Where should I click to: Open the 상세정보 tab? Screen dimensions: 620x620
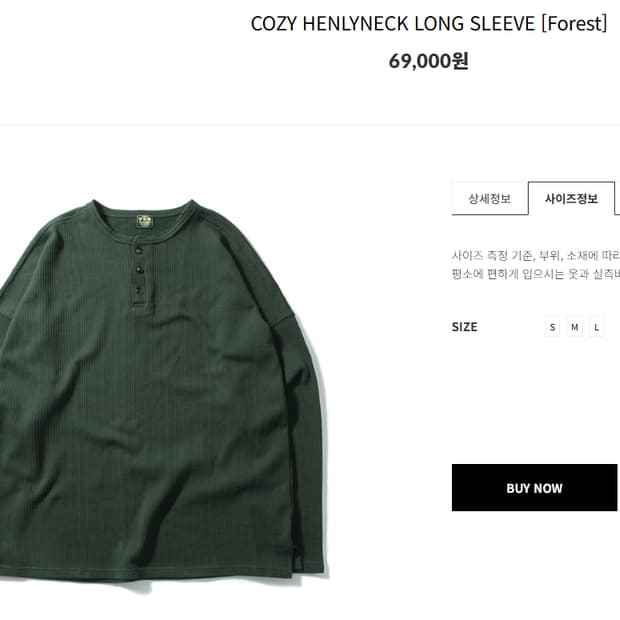490,198
